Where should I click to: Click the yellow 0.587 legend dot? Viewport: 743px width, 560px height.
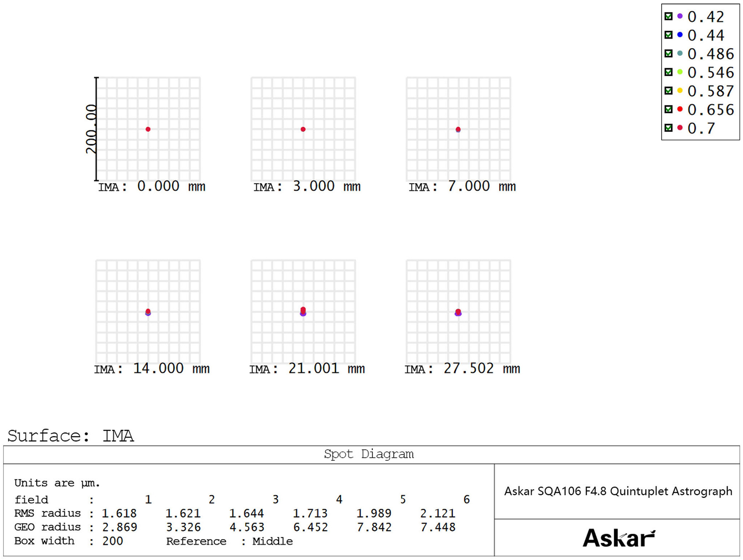pyautogui.click(x=680, y=90)
